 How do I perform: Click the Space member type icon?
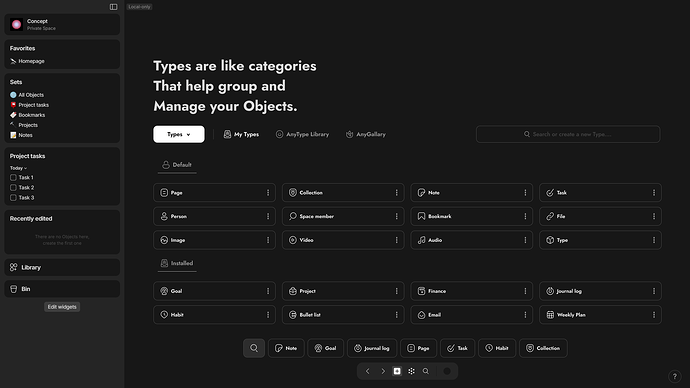tap(293, 216)
